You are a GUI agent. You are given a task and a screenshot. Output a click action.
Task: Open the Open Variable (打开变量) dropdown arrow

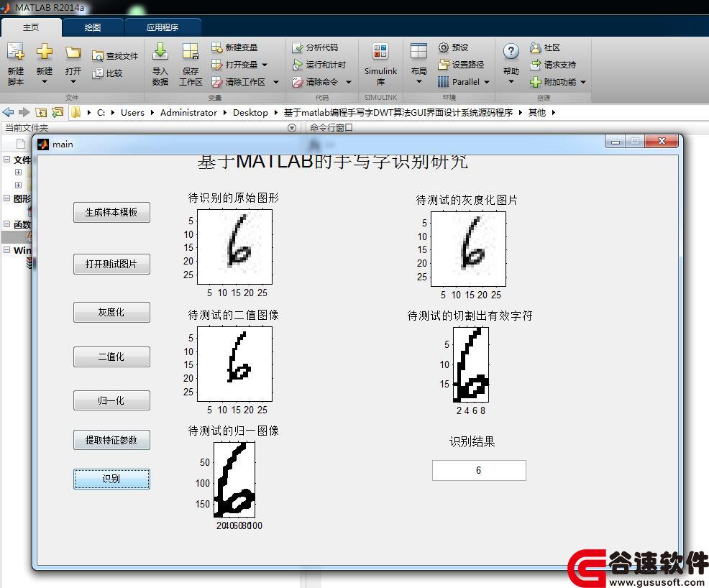pyautogui.click(x=265, y=65)
